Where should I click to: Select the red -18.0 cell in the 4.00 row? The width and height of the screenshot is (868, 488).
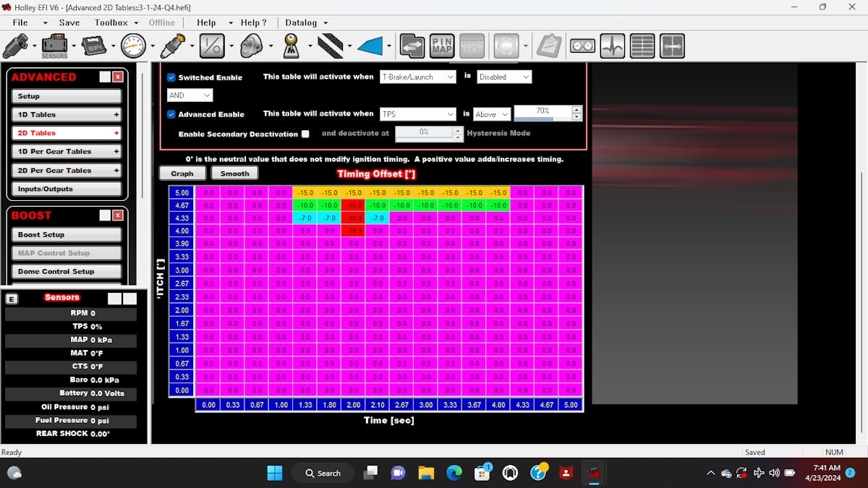[354, 231]
